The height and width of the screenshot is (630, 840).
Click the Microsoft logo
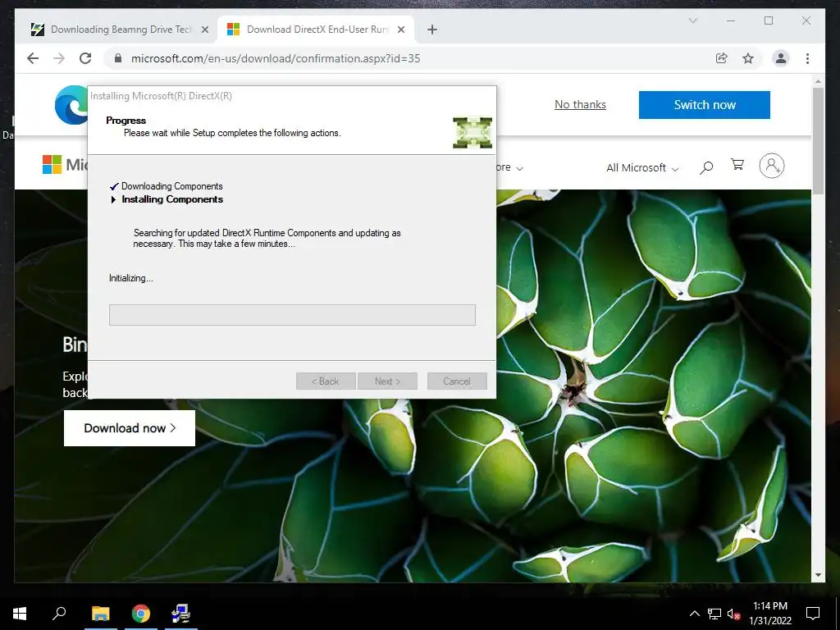(x=66, y=164)
